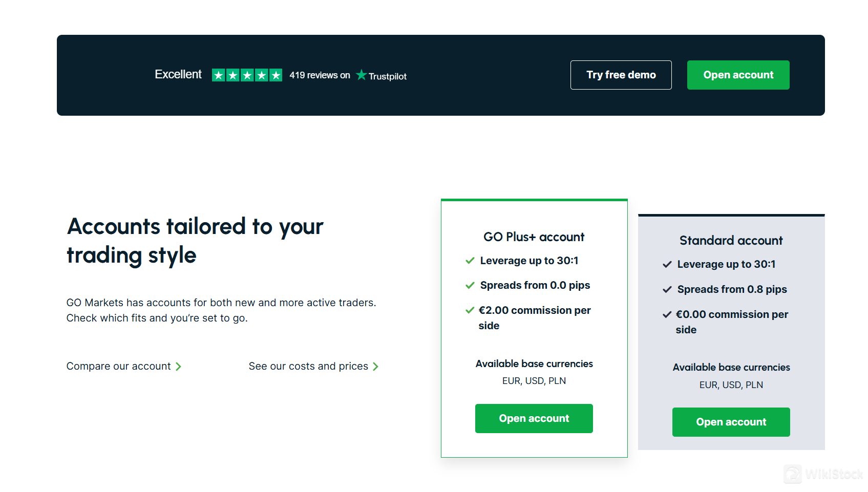
Task: Open a Standard account
Action: (x=731, y=422)
